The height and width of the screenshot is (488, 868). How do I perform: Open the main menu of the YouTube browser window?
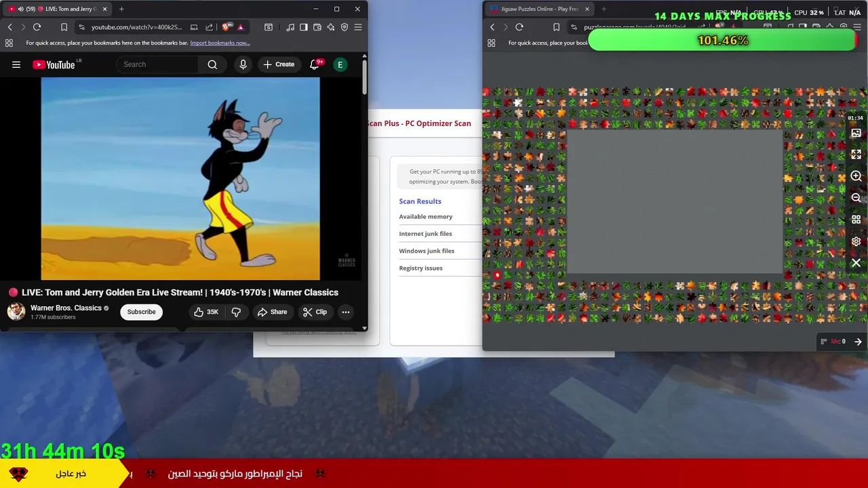pos(358,27)
